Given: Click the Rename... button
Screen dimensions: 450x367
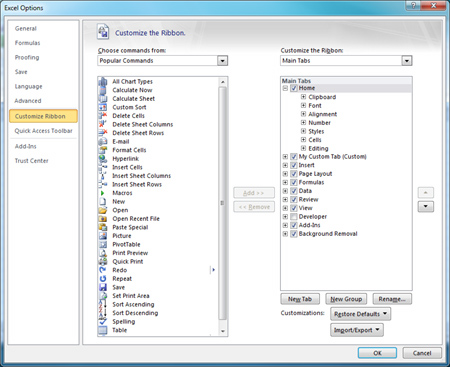Looking at the screenshot, I should 392,299.
